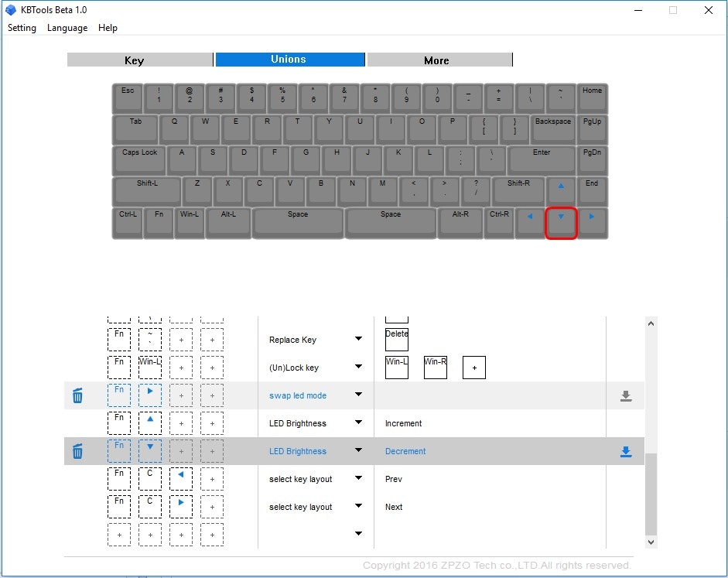
Task: Open the Language menu
Action: [67, 28]
